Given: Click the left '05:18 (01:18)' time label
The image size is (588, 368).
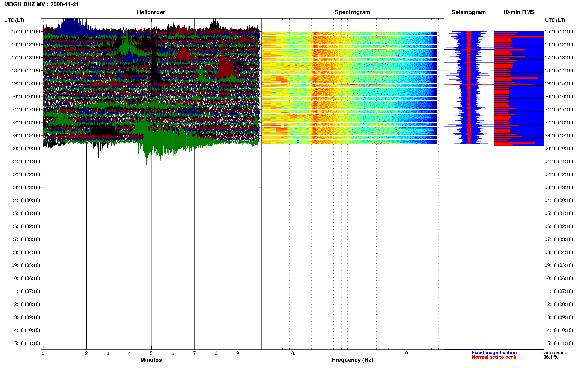Looking at the screenshot, I should point(26,213).
